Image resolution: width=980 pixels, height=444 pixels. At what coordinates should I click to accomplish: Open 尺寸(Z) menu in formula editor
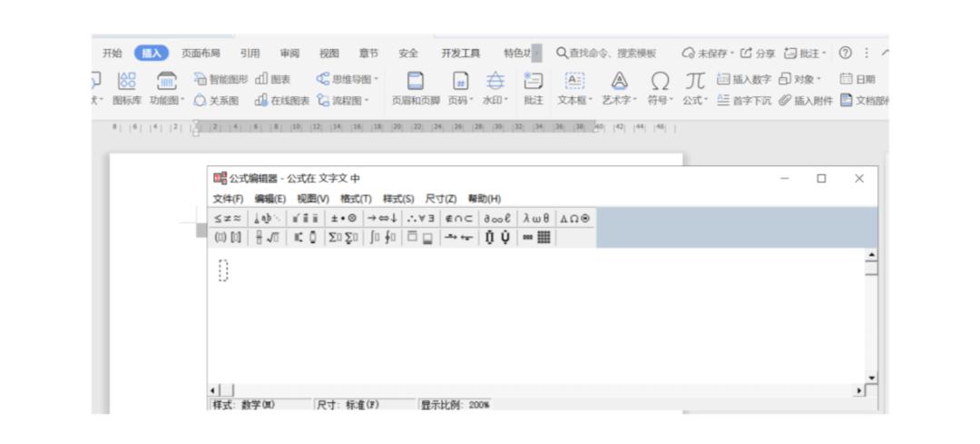pos(441,198)
